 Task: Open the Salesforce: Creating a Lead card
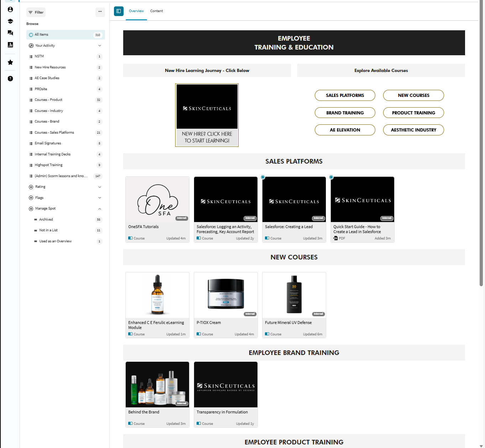click(x=294, y=210)
